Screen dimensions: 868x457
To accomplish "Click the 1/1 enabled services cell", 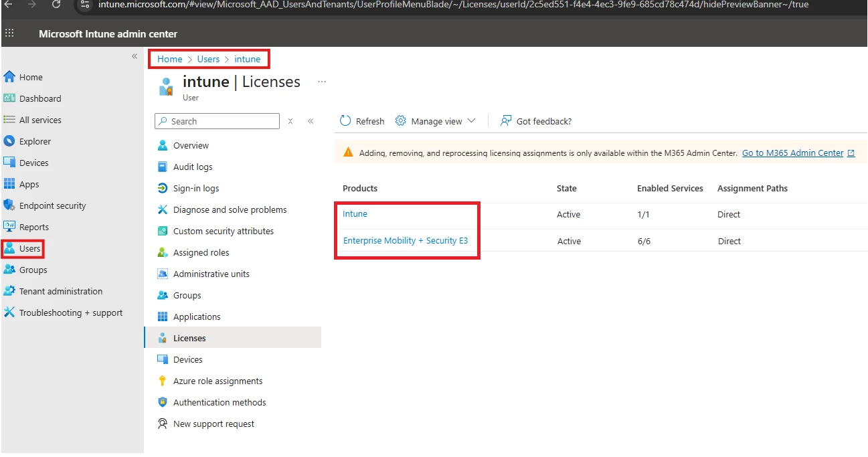I will [643, 215].
